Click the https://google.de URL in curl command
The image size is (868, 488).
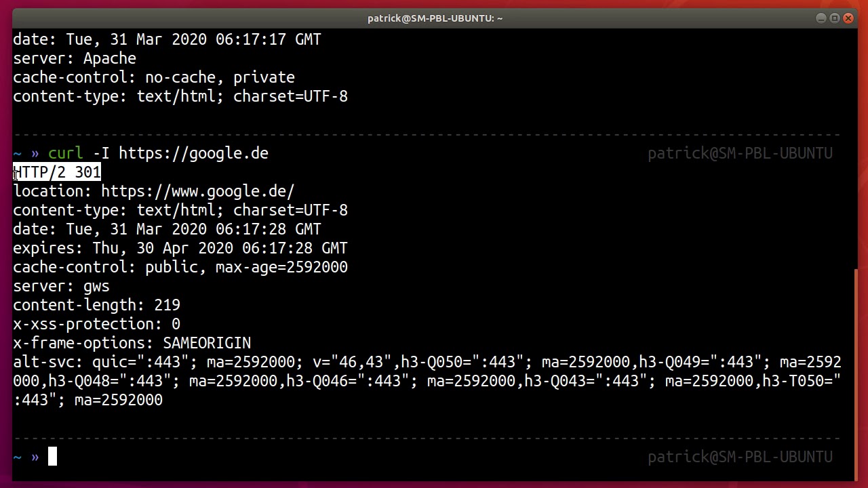click(x=193, y=153)
